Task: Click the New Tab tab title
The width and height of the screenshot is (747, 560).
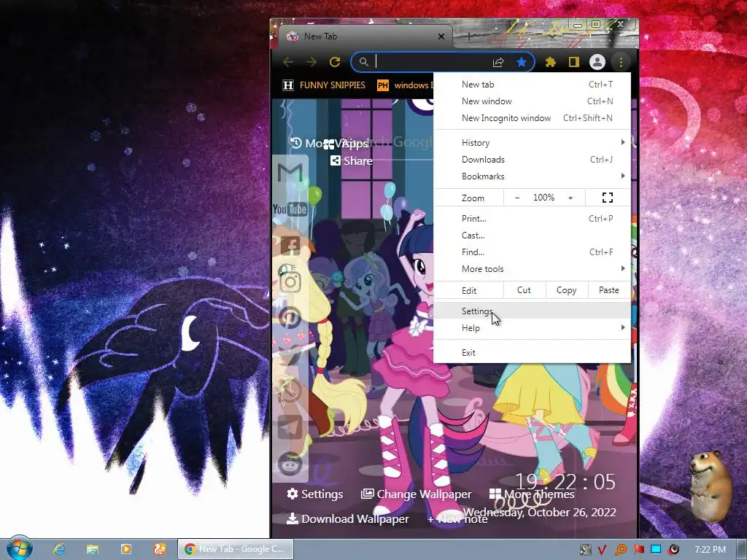Action: [x=320, y=36]
